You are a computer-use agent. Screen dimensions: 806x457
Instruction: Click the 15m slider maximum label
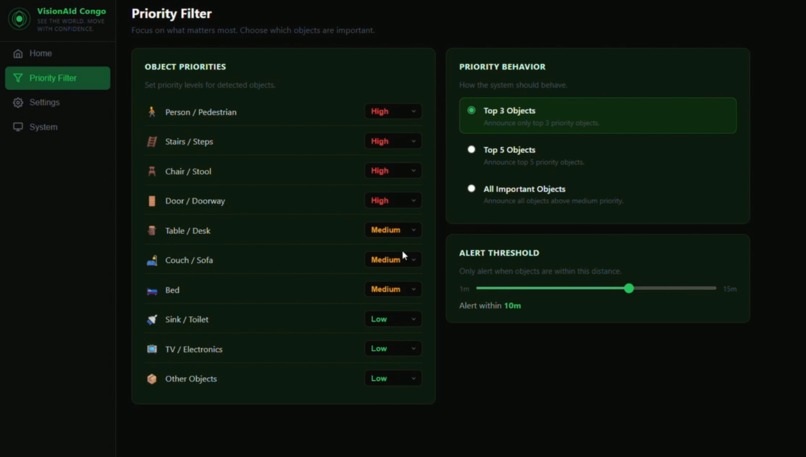pyautogui.click(x=730, y=289)
